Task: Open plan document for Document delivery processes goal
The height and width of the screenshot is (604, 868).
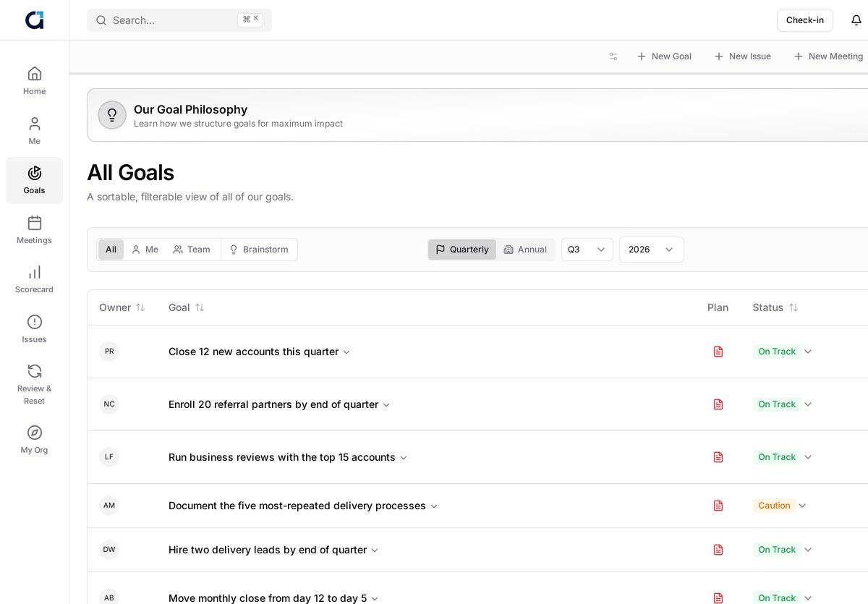Action: click(x=718, y=506)
